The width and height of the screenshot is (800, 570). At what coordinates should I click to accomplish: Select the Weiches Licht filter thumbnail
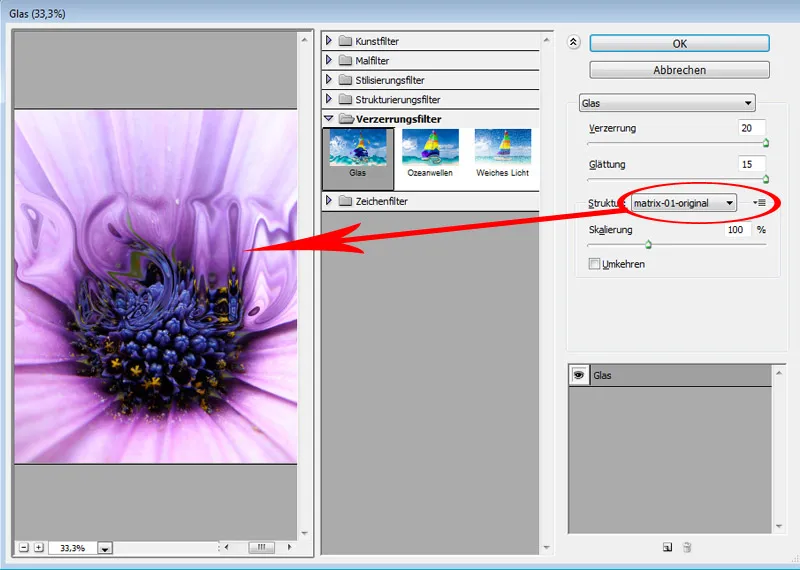(503, 153)
